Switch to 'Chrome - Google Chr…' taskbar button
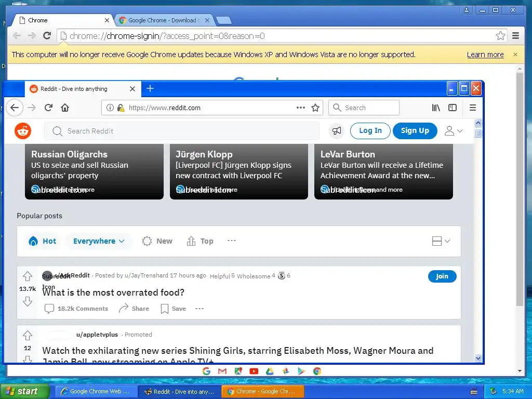Image resolution: width=532 pixels, height=399 pixels. click(x=262, y=392)
